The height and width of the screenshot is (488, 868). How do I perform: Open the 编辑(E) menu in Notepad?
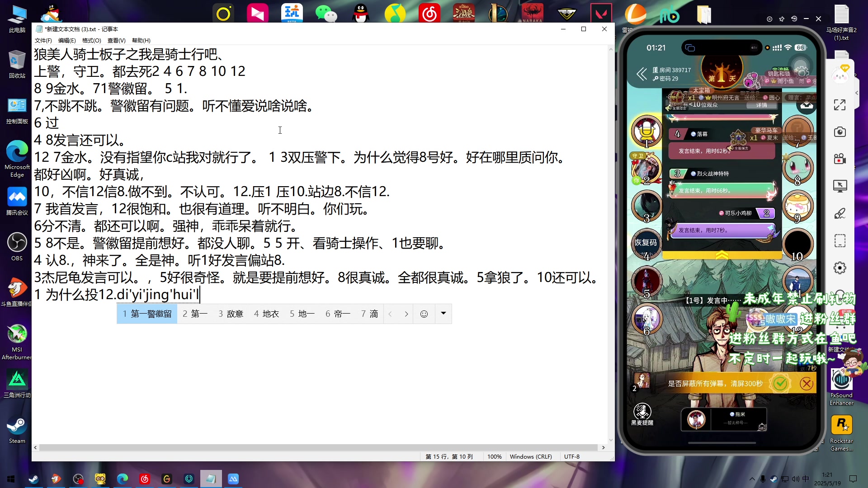[x=67, y=41]
